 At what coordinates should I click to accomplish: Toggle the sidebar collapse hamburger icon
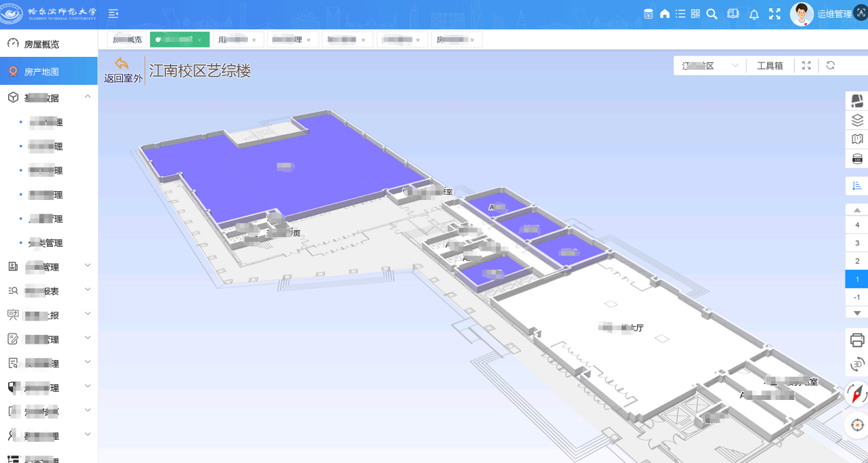[x=113, y=14]
